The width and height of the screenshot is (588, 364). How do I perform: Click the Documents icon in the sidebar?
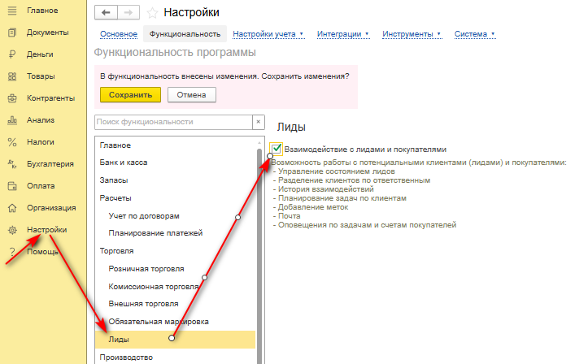click(x=12, y=32)
